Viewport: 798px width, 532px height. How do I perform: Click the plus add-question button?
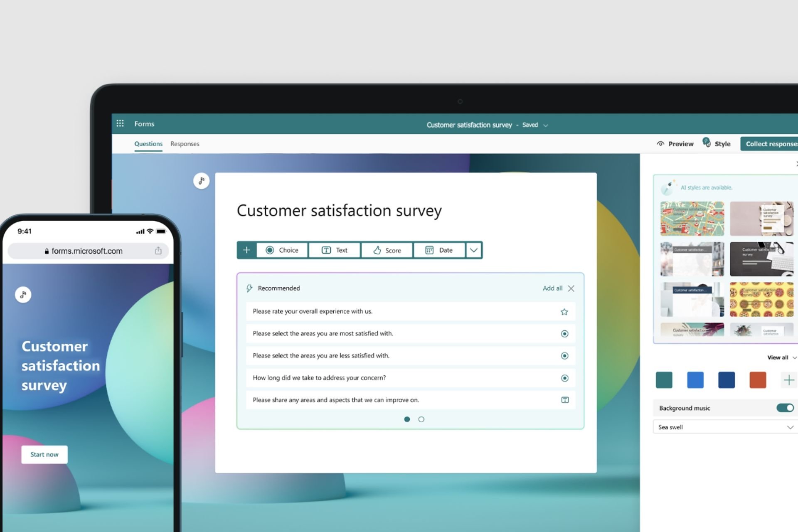246,250
